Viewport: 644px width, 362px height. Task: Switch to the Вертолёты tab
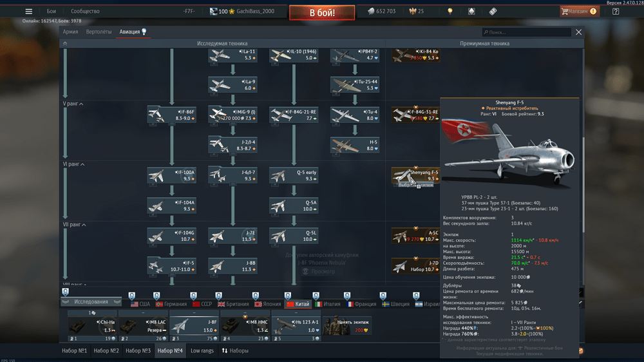(99, 32)
